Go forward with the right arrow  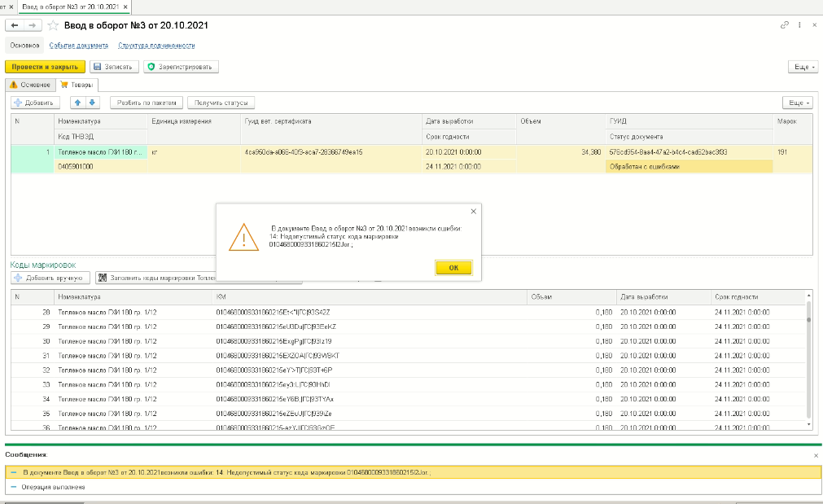pyautogui.click(x=33, y=25)
